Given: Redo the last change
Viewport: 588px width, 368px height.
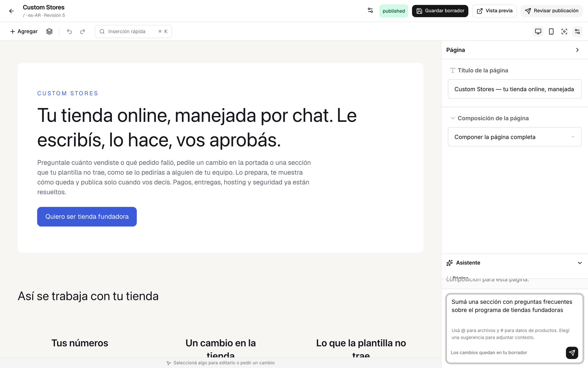Looking at the screenshot, I should 83,31.
